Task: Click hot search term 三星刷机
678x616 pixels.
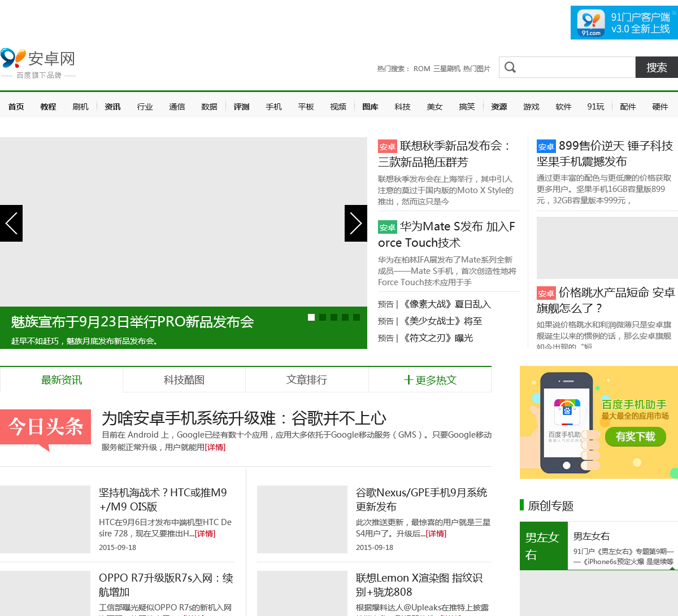Action: coord(447,68)
